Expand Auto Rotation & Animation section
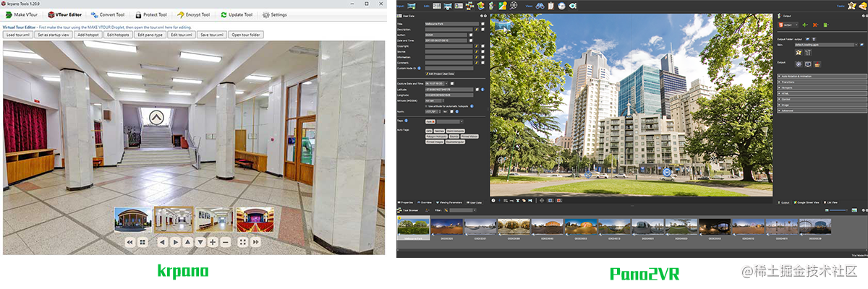 pos(822,76)
